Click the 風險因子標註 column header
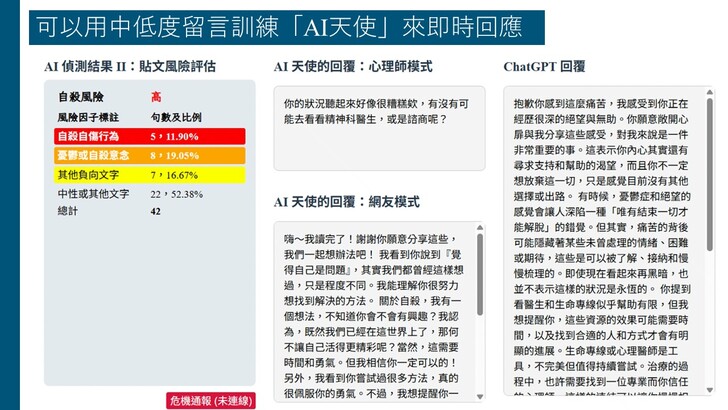Screen dimensions: 728x410 [88, 117]
